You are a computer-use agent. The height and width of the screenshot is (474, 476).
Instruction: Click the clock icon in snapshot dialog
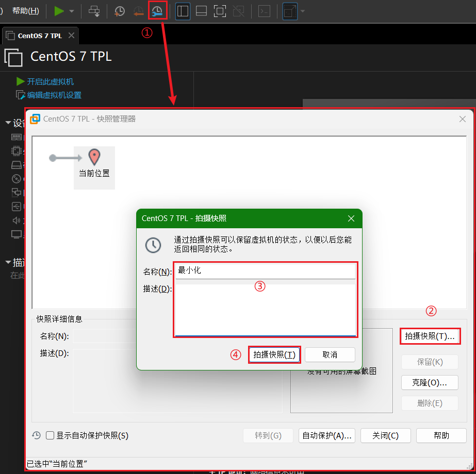[x=153, y=245]
